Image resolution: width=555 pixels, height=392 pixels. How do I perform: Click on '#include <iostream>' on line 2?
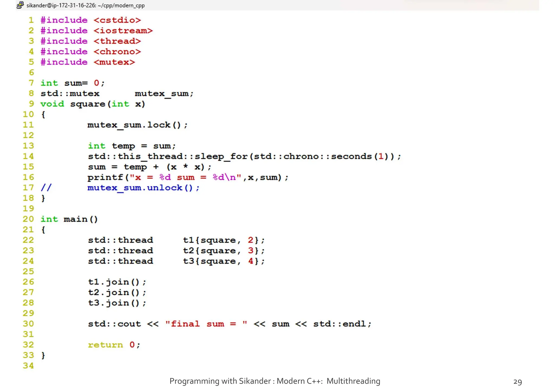(97, 31)
